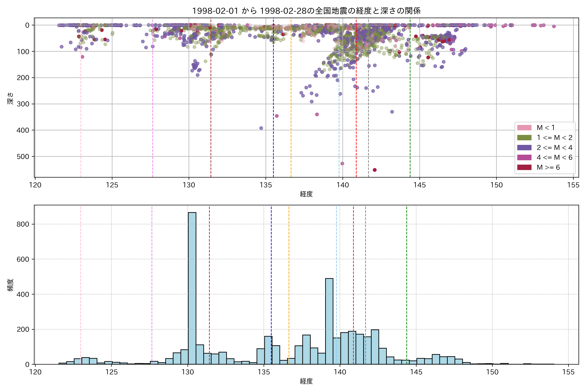This screenshot has height=392, width=588.
Task: Click the 頻度 y-axis label of histogram
Action: tap(10, 285)
